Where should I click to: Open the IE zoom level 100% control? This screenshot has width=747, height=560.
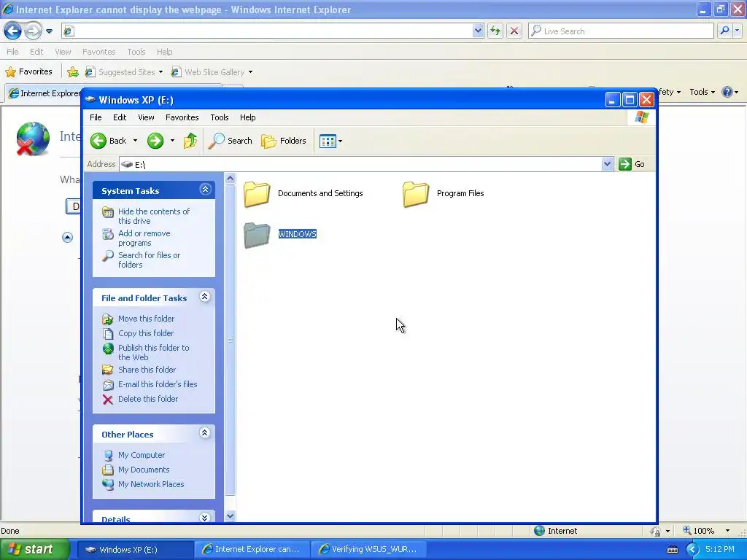(706, 531)
